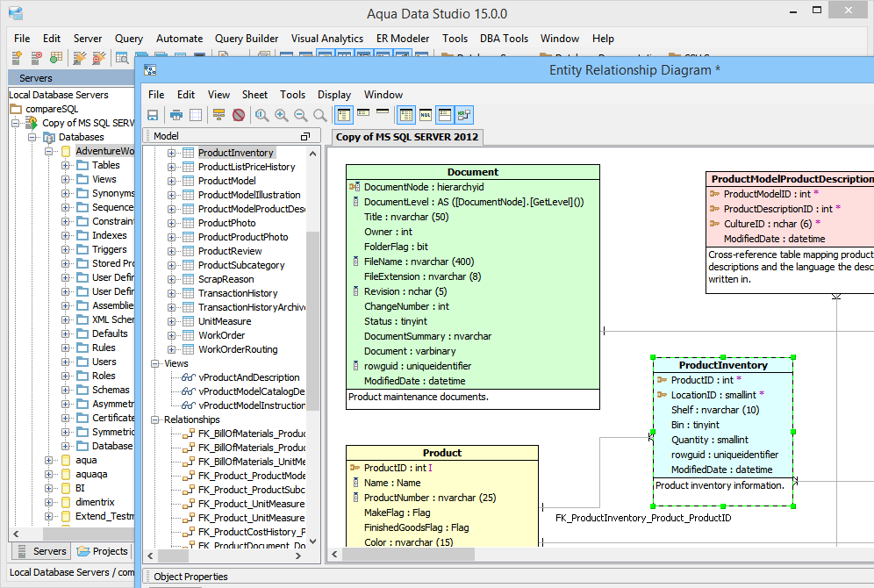Click the Zoom In magnifier icon
Viewport: 874px width, 588px height.
pos(281,115)
